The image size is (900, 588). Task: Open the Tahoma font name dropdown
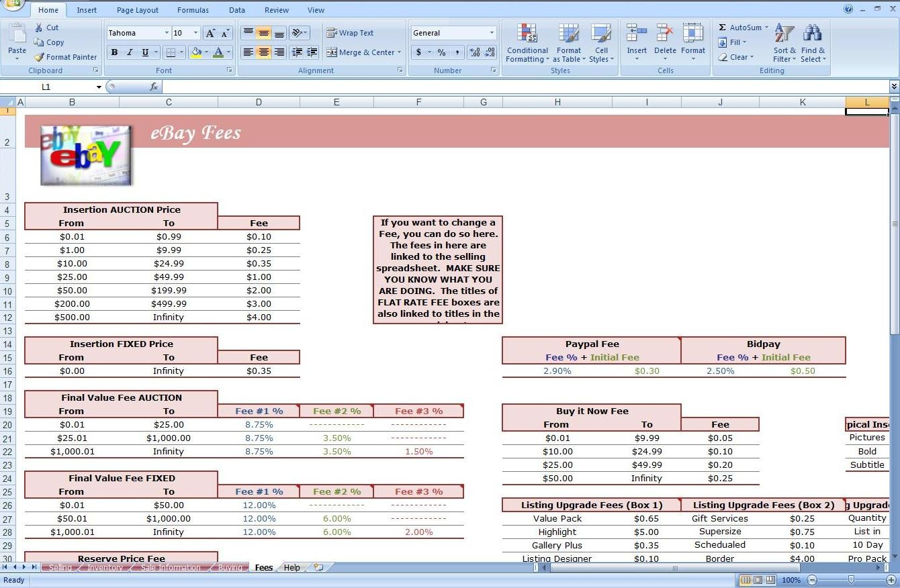tap(167, 33)
